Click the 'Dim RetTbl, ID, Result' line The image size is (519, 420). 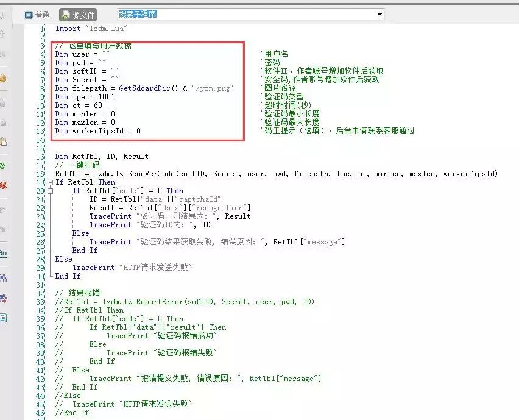tap(102, 157)
